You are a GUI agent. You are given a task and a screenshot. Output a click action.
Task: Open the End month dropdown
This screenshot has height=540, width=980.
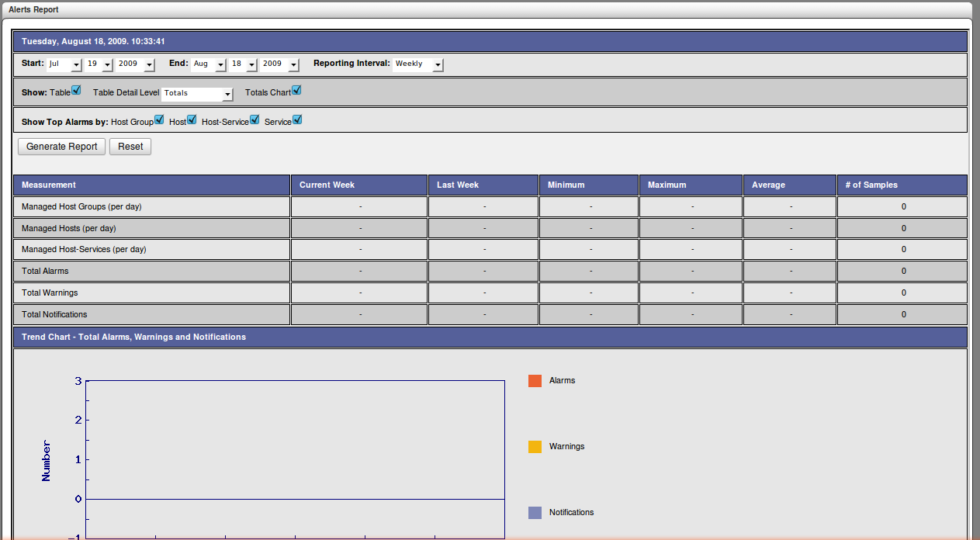coord(208,64)
